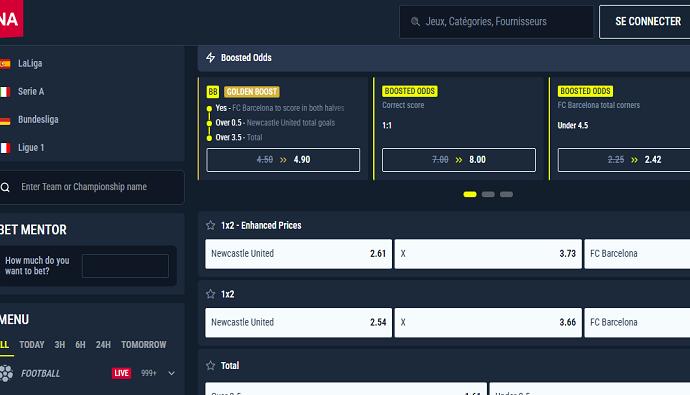This screenshot has height=395, width=690.
Task: Click the Germany flag next to Bundesliga
Action: pyautogui.click(x=5, y=120)
